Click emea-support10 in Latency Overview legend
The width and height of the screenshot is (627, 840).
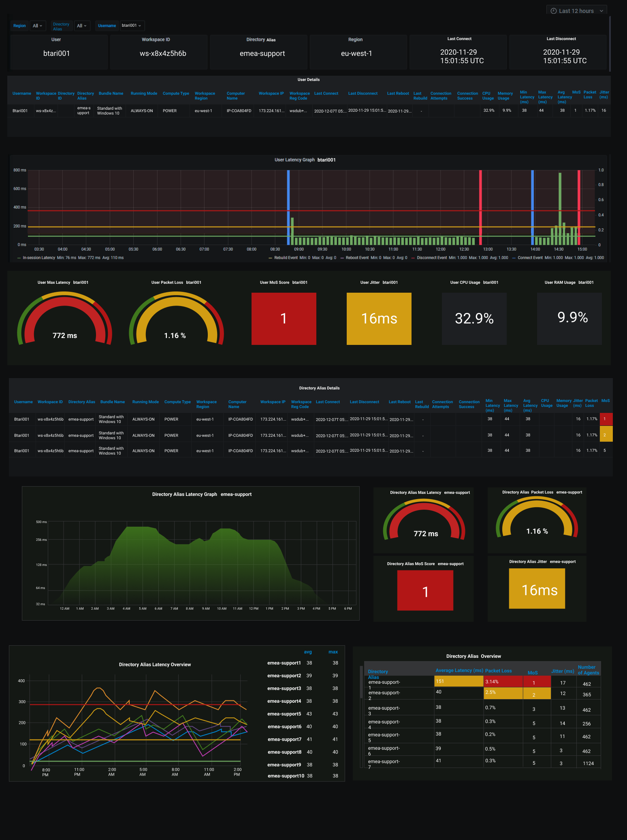tap(286, 776)
